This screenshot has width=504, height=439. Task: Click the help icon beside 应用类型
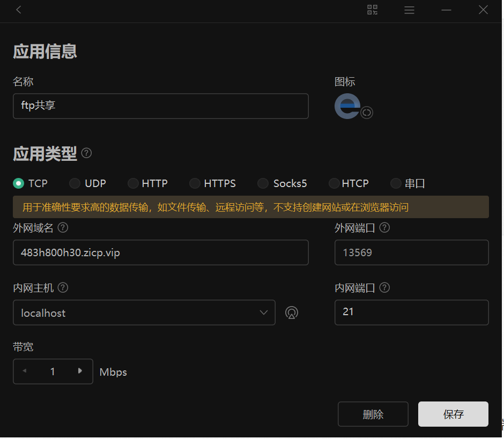[86, 153]
